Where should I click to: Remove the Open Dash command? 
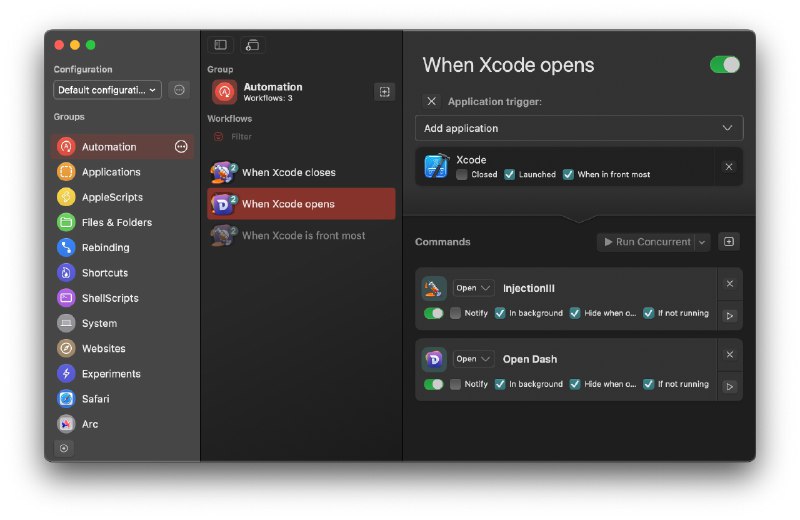tap(729, 355)
